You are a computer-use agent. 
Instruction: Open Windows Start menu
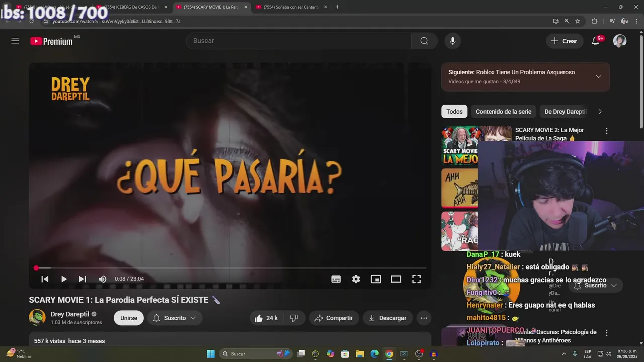point(211,354)
